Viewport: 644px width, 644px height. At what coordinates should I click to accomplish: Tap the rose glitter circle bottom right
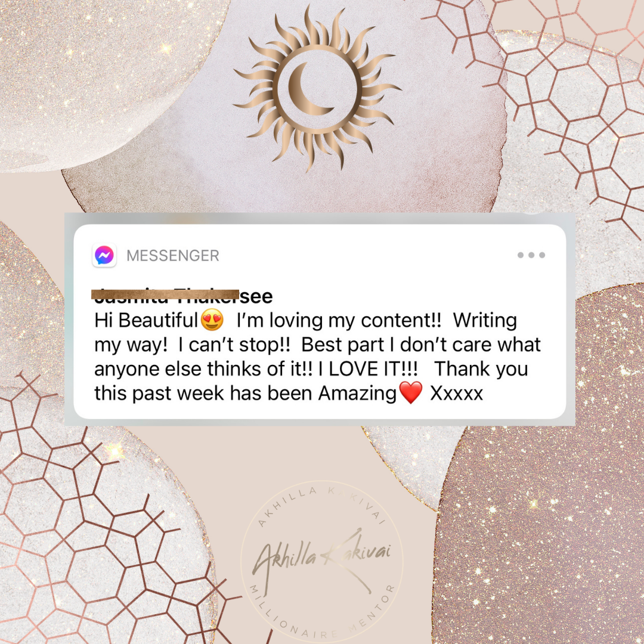538,493
